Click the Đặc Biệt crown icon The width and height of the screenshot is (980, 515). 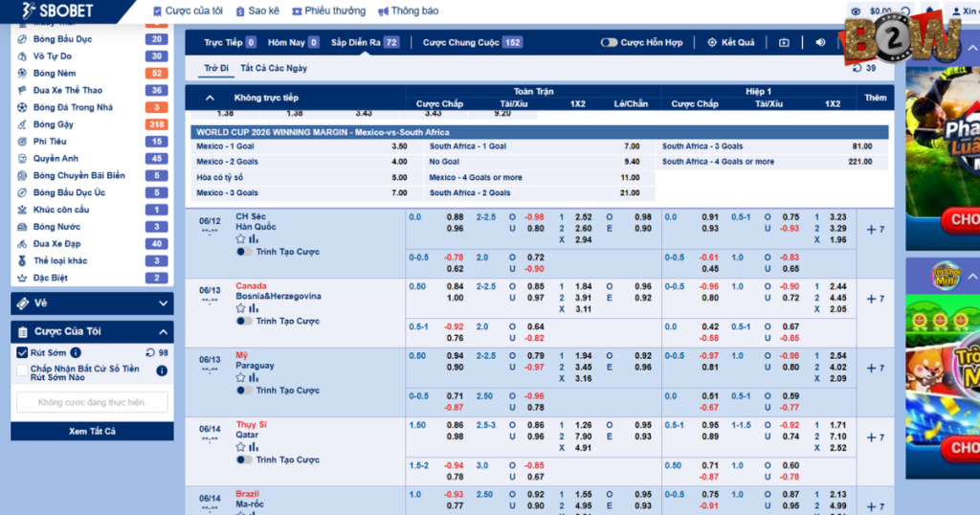click(x=22, y=278)
